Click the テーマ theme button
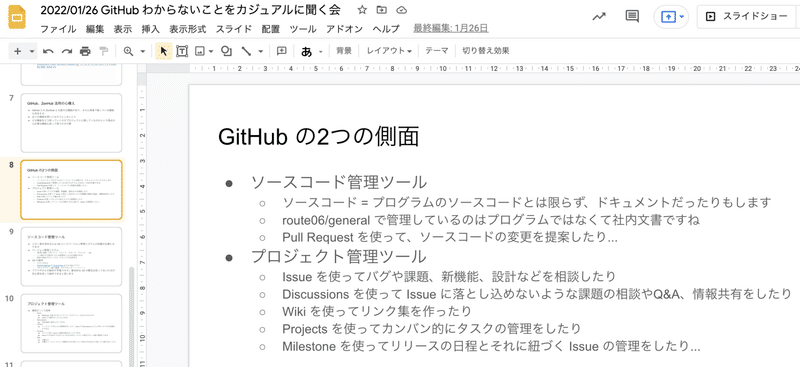Image resolution: width=800 pixels, height=367 pixels. (x=437, y=51)
